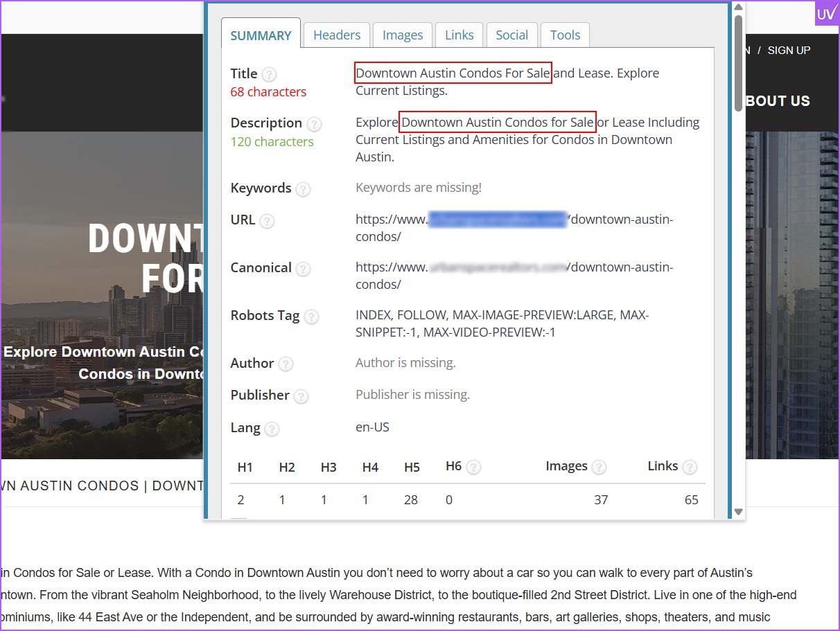Click the H5 column header

point(412,468)
